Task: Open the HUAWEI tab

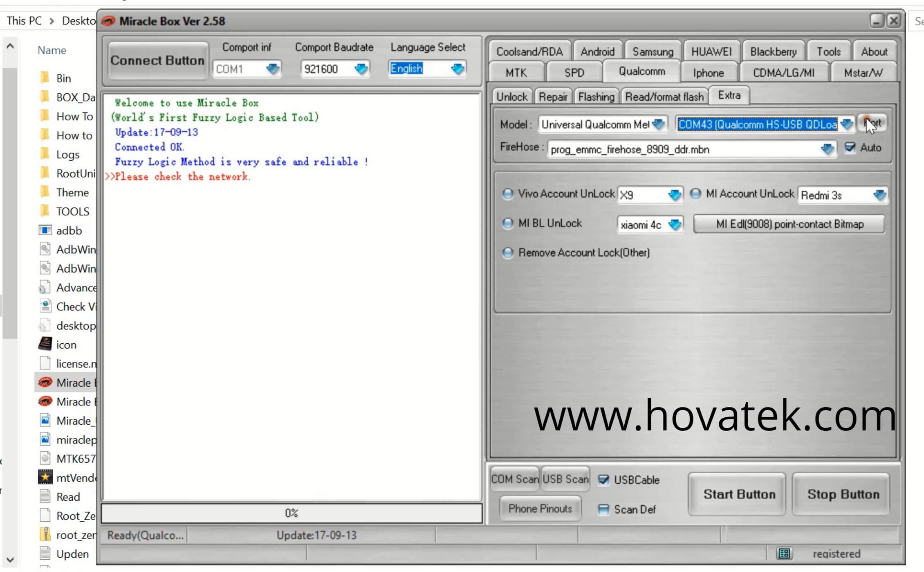Action: click(711, 52)
